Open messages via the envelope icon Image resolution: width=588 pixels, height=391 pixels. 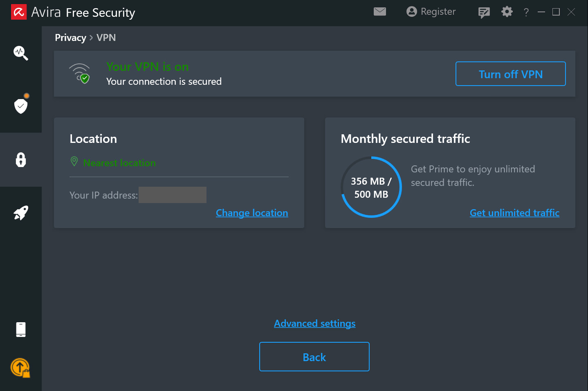point(379,11)
